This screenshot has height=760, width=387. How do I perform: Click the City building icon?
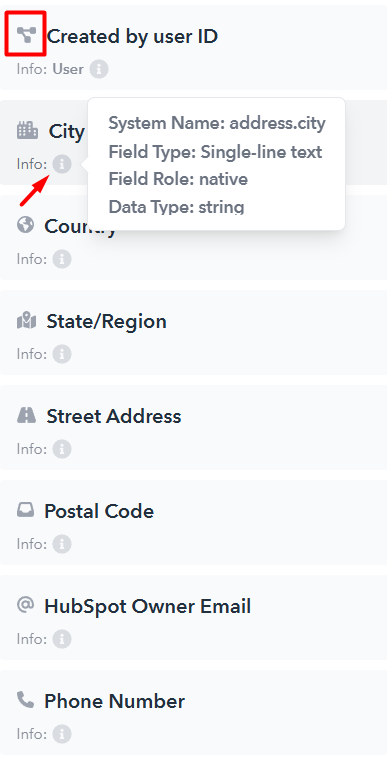(27, 130)
